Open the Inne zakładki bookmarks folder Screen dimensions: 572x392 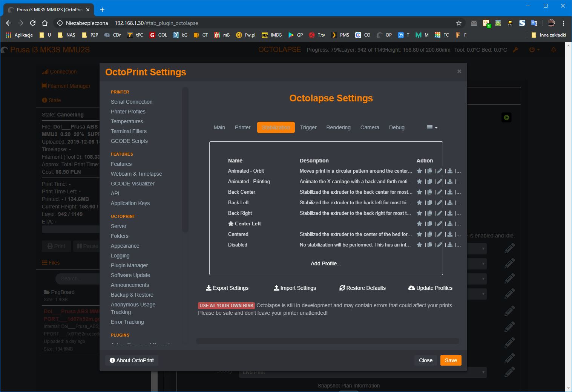point(549,35)
